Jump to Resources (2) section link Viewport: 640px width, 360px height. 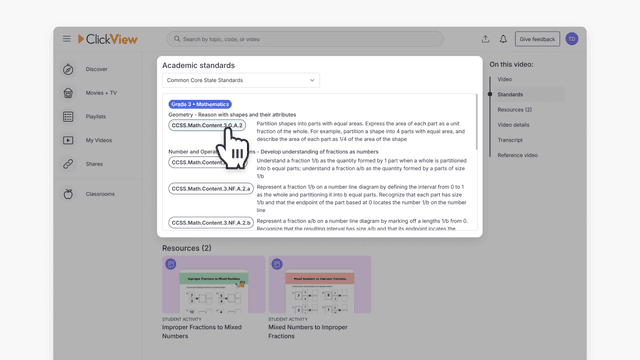pyautogui.click(x=515, y=109)
